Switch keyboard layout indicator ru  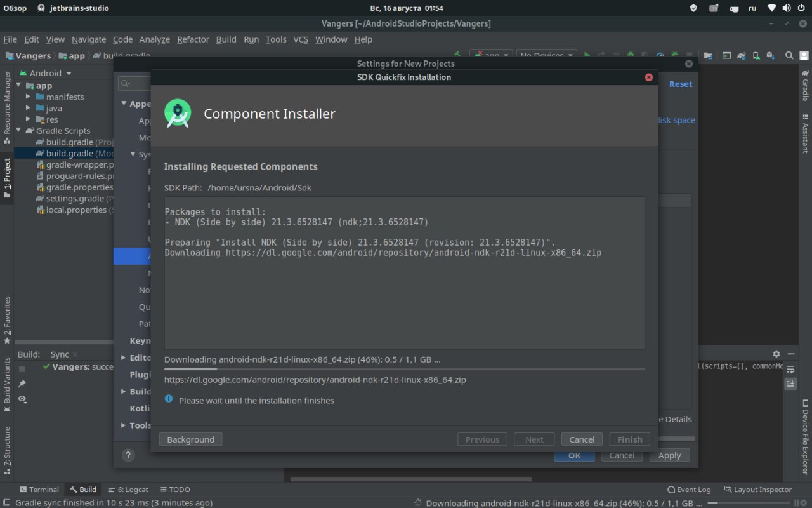752,8
